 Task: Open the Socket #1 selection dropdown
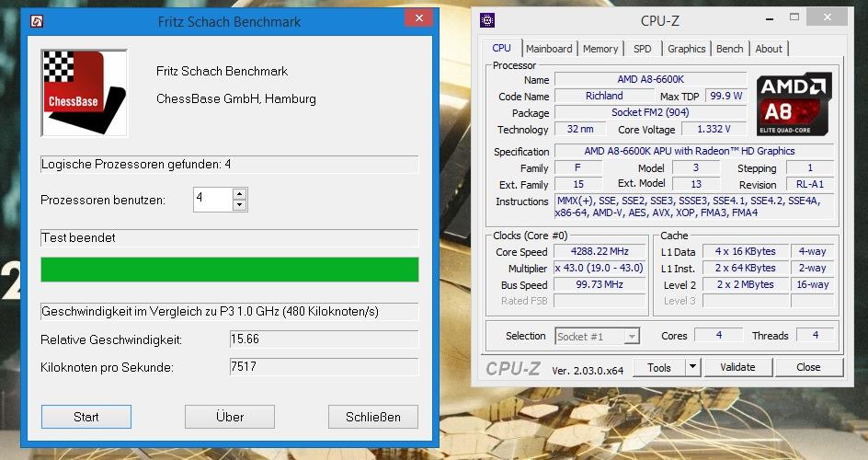[x=598, y=336]
